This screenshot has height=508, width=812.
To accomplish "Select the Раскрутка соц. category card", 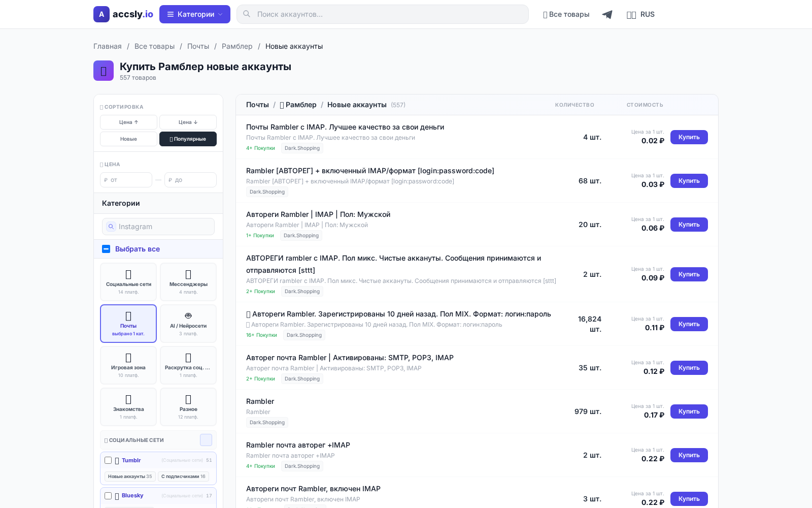I will pos(188,365).
